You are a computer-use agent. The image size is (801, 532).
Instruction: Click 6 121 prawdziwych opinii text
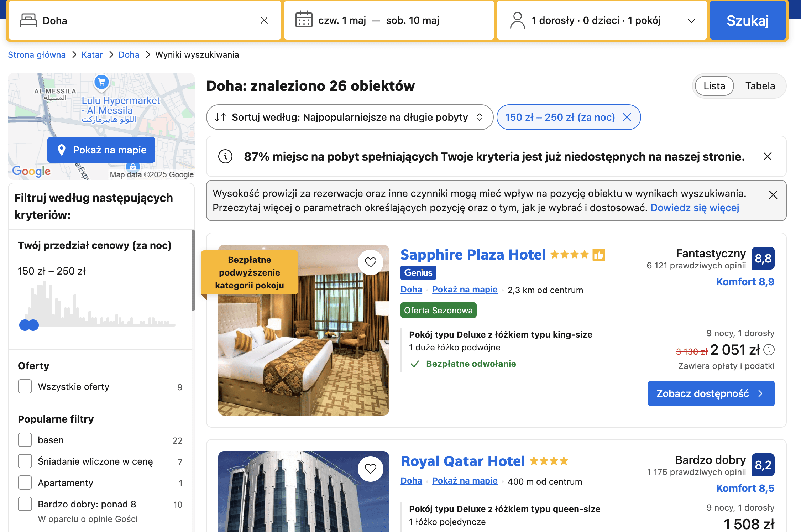[696, 266]
